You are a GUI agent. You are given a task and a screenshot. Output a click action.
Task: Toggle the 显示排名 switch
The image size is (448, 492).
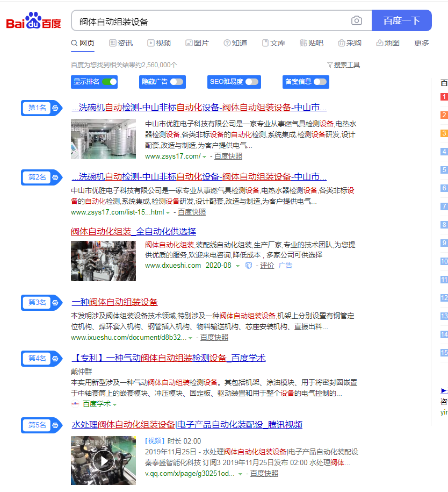110,82
